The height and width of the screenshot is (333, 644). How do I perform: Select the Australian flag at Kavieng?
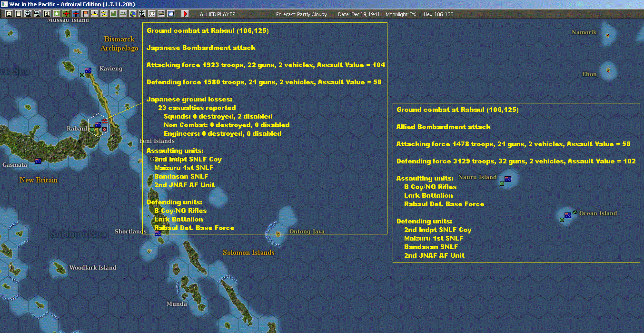(88, 70)
